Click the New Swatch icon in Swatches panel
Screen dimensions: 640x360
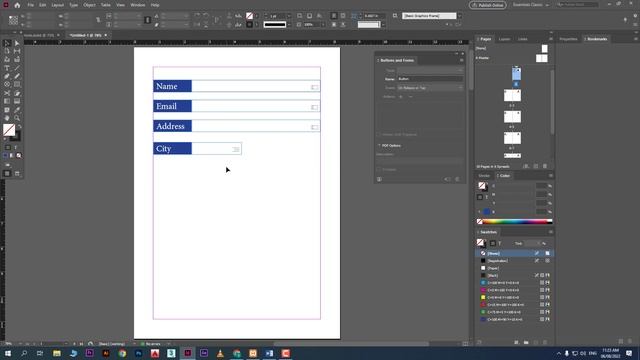coord(536,342)
